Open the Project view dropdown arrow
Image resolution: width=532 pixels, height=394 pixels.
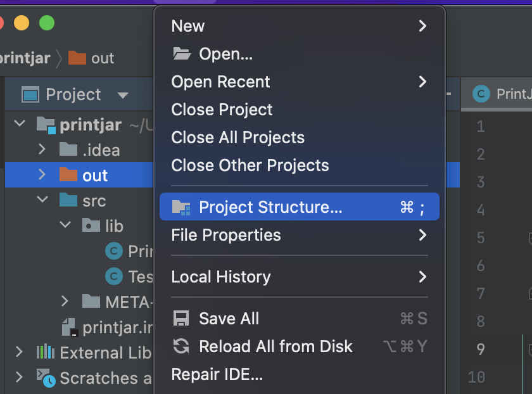(122, 95)
